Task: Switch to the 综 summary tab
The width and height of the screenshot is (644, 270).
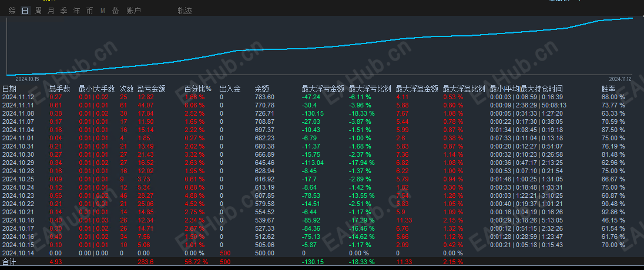Action: click(12, 11)
